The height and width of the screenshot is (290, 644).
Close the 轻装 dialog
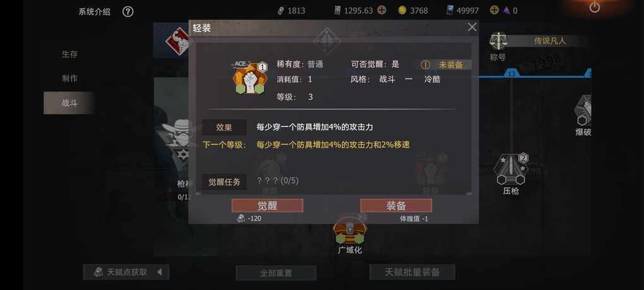(472, 27)
